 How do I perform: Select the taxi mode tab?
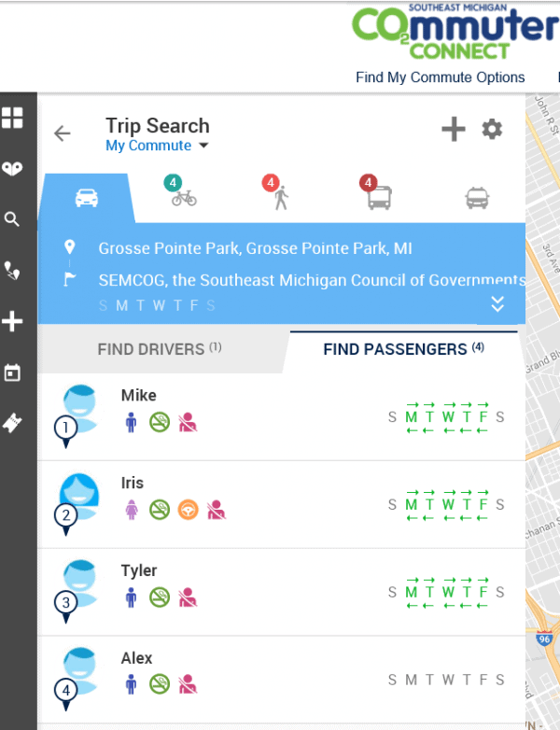point(476,197)
